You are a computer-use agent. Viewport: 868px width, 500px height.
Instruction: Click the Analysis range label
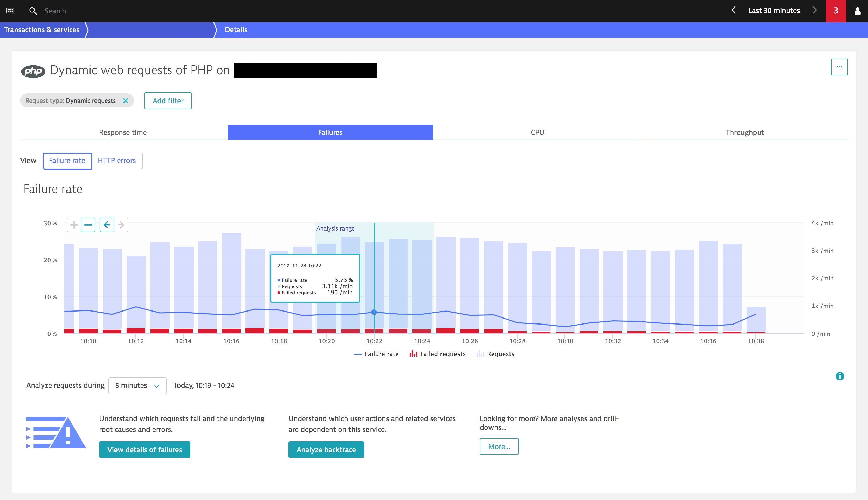335,228
